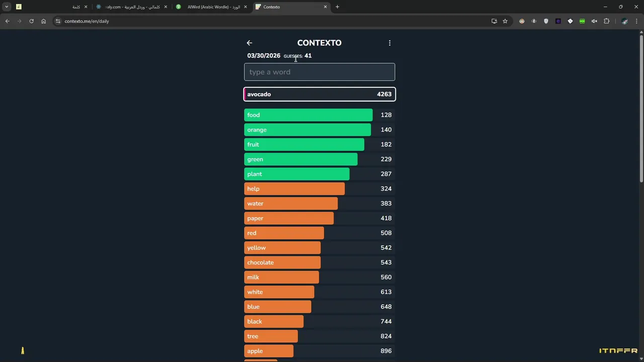Install the app via address bar icon
644x362 pixels.
[494, 21]
